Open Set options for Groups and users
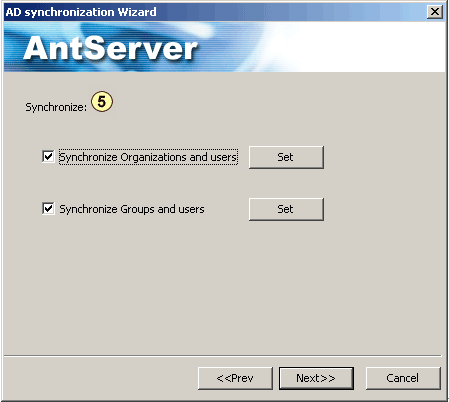Viewport: 449px width, 402px height. [x=286, y=209]
